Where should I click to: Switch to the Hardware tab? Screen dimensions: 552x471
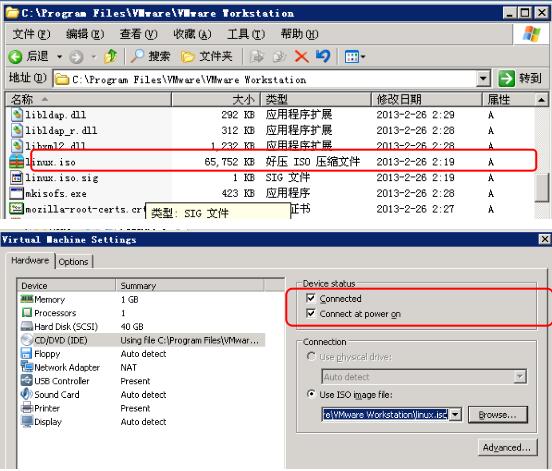click(30, 260)
